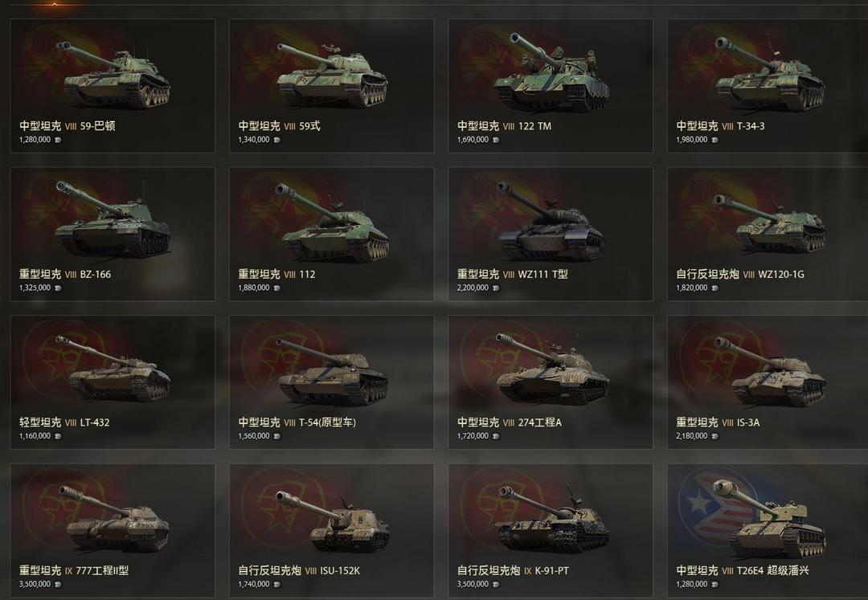Select the WZ120-1G tank destroyer
The width and height of the screenshot is (868, 600).
point(768,234)
